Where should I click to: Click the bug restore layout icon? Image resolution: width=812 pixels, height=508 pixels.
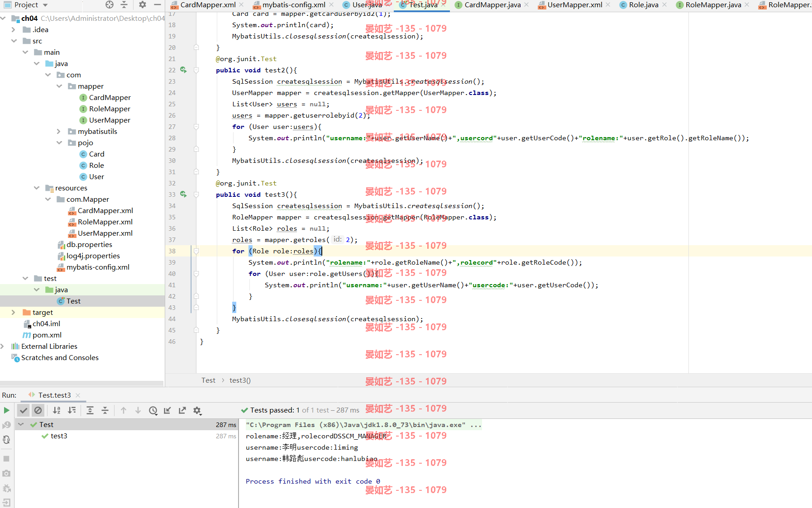click(x=6, y=488)
